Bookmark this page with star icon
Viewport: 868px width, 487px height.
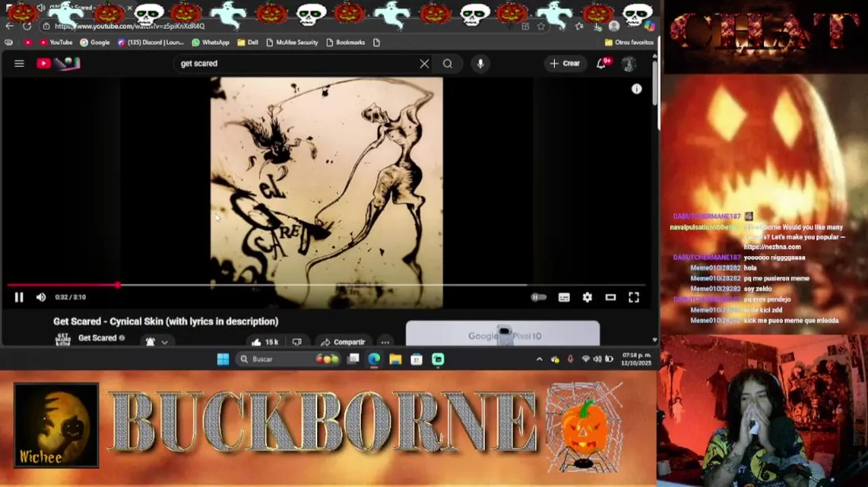click(541, 26)
